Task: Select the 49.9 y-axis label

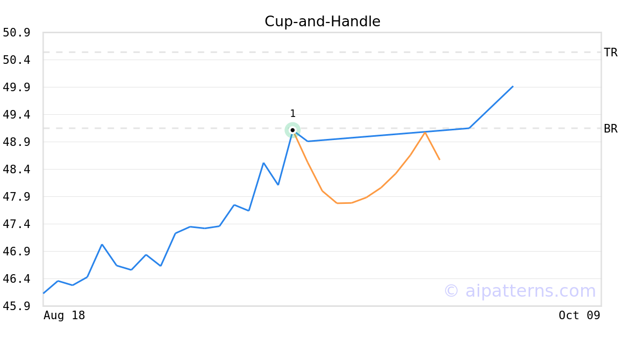Action: 16,87
